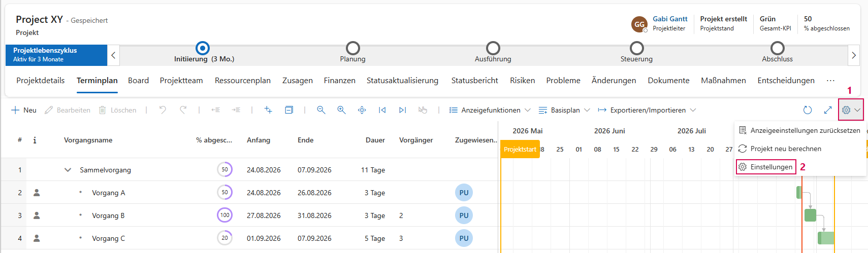
Task: Jump to the project start
Action: (382, 110)
